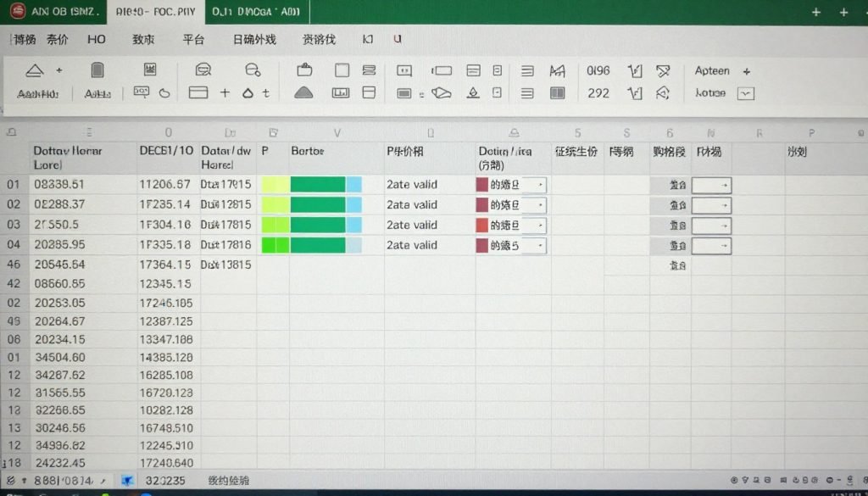Select column letter V header

337,133
